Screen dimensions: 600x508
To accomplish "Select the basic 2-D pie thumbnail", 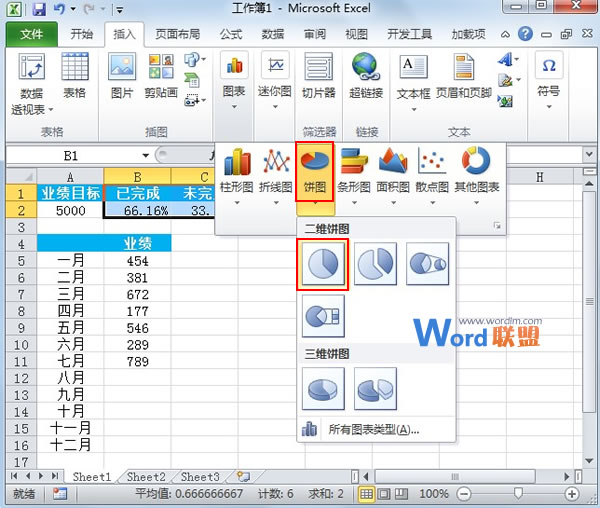I will point(323,264).
